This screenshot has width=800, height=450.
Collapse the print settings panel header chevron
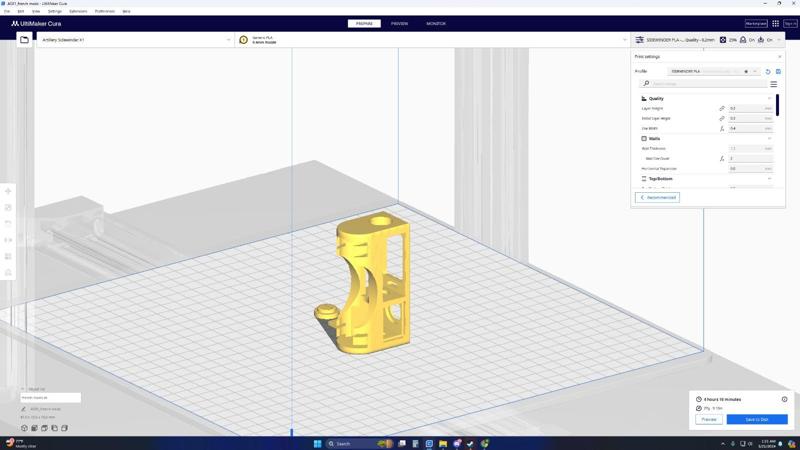779,40
